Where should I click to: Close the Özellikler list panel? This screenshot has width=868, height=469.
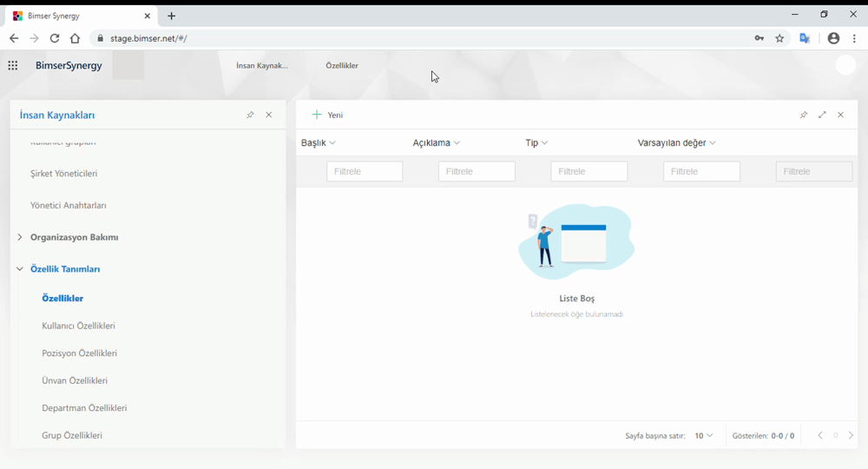point(841,115)
